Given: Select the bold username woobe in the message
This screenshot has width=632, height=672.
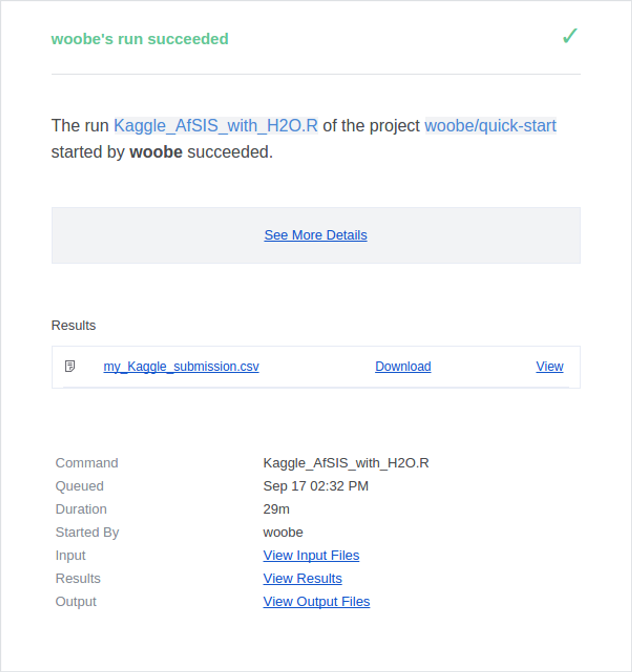Looking at the screenshot, I should point(156,152).
